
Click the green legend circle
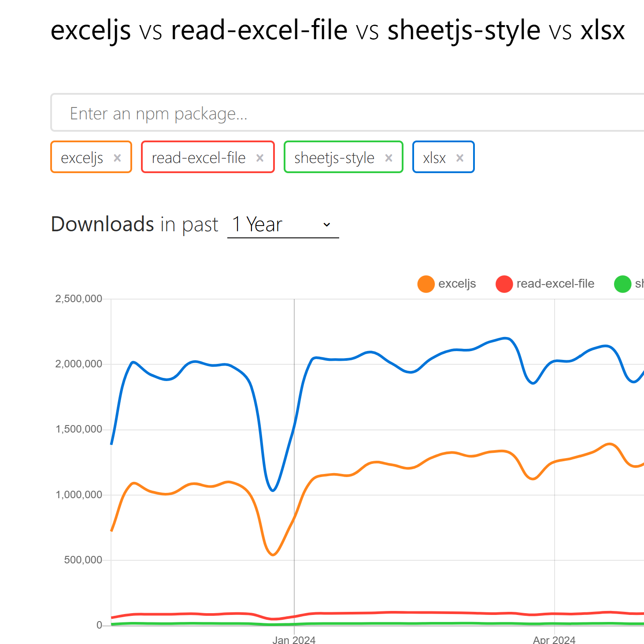tap(622, 284)
